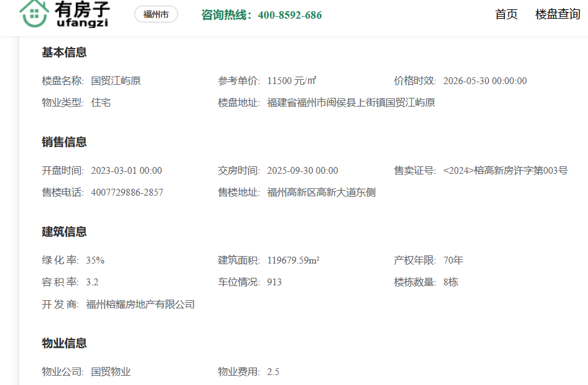Click the 建筑信息 section heading
Screen dimensions: 588x385
(x=64, y=232)
